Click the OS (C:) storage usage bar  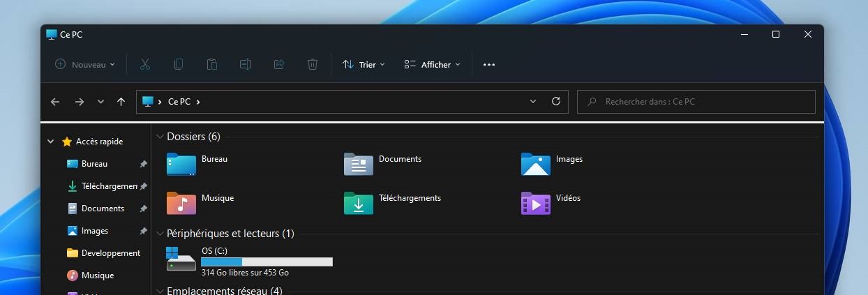[x=267, y=262]
